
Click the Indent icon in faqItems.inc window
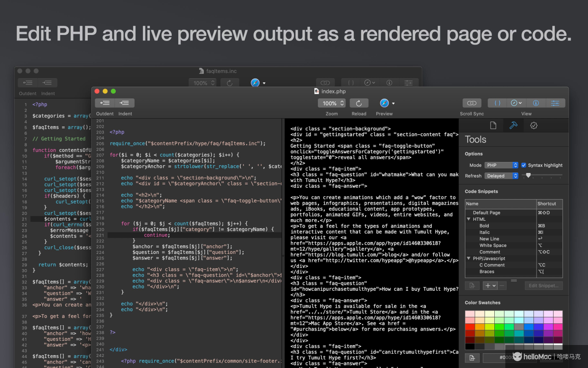(x=47, y=83)
